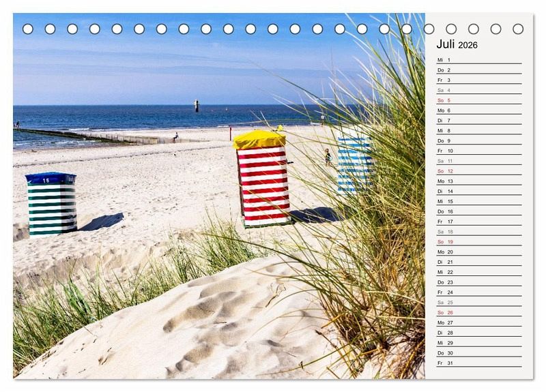
Task: Click the 'Juli 2026' month heading
Action: point(457,44)
